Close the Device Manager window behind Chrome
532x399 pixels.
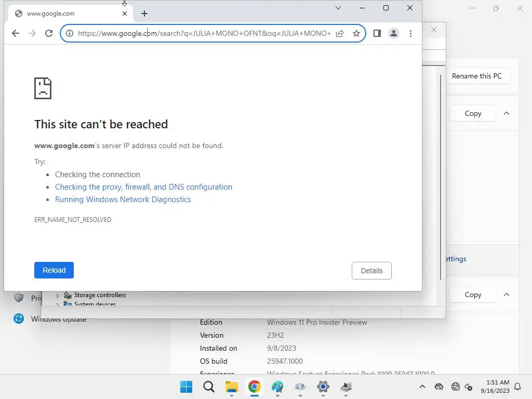[434, 30]
